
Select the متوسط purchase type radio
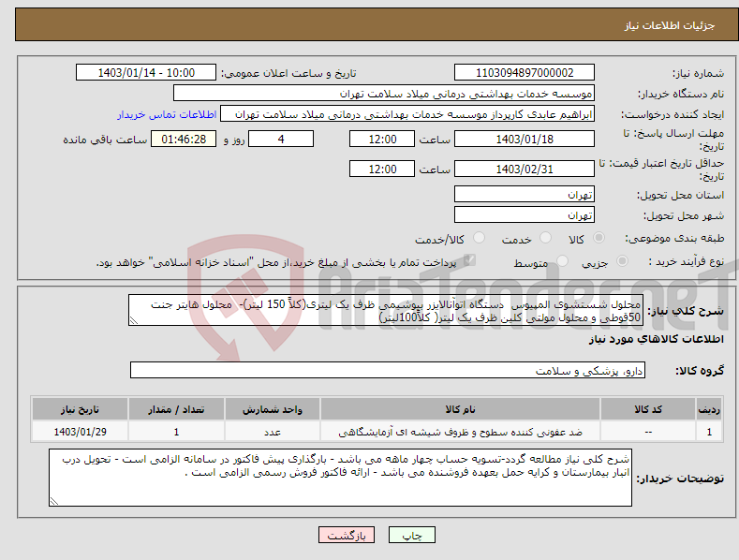click(562, 261)
